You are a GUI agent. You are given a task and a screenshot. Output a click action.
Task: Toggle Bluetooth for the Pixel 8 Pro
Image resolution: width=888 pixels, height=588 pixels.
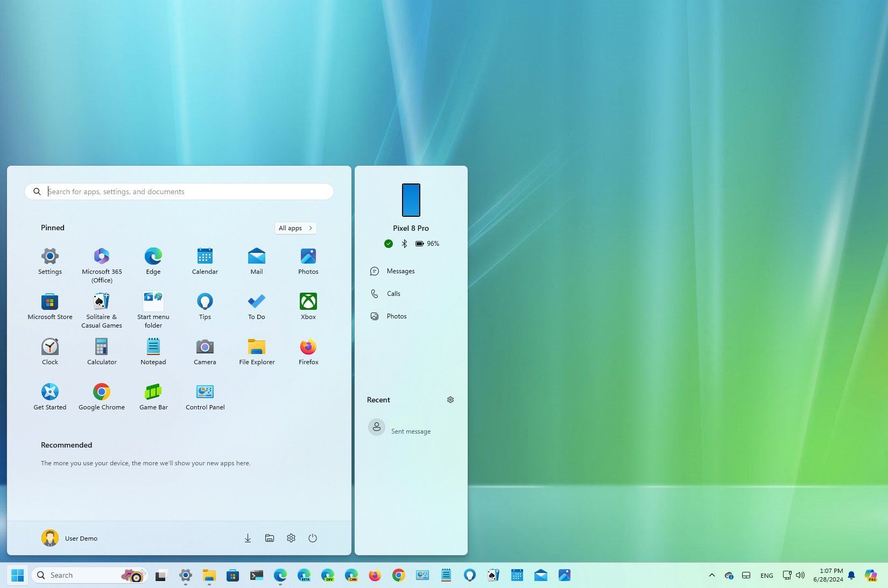404,243
